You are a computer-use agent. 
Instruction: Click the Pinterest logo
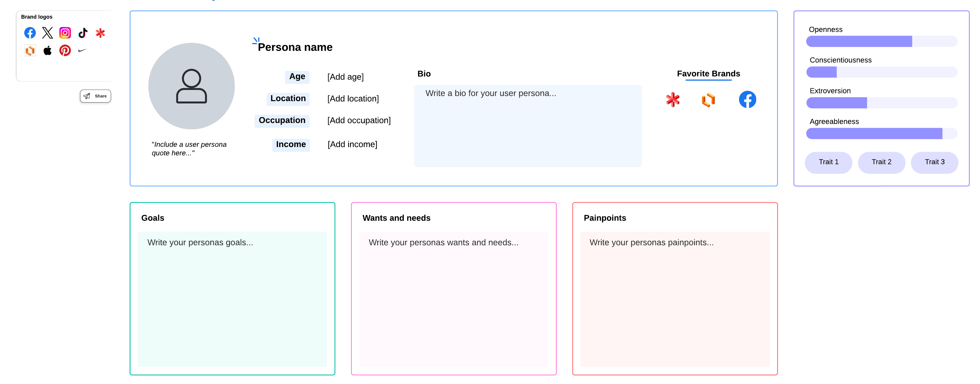(65, 50)
